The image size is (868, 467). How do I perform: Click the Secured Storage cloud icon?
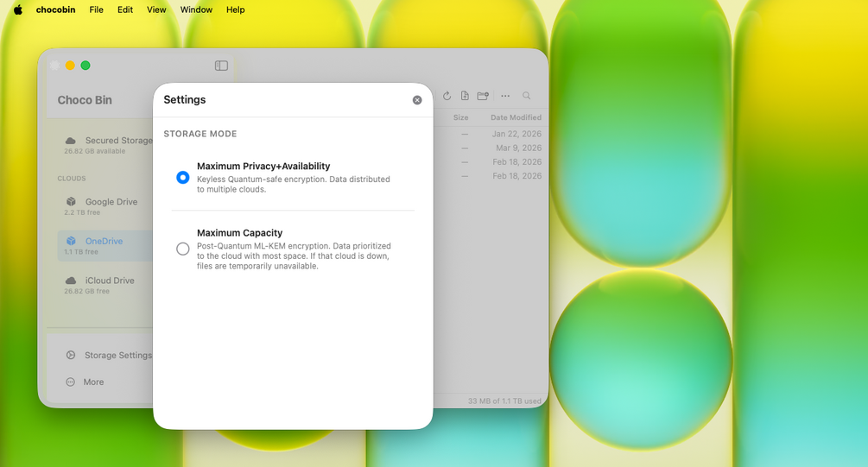tap(71, 141)
